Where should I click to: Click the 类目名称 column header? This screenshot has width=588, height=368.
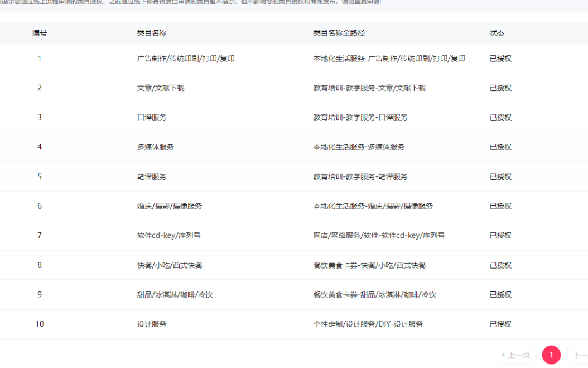pos(152,33)
